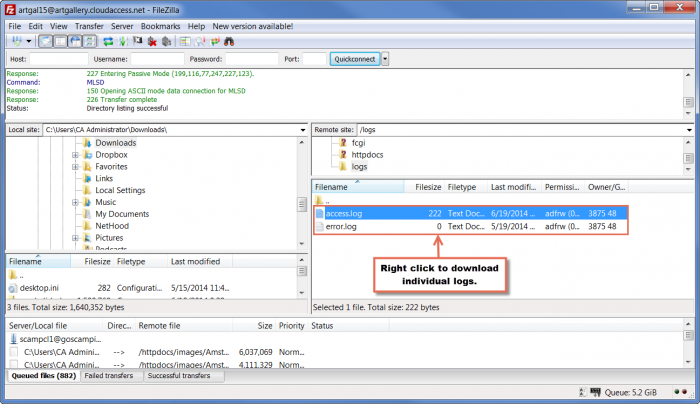Sort remote files by Filetype column

(466, 187)
